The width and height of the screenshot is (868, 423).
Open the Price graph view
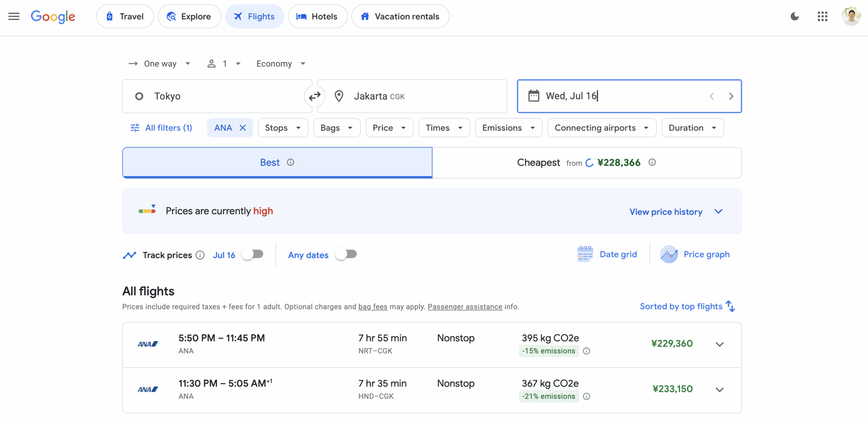[x=695, y=255]
